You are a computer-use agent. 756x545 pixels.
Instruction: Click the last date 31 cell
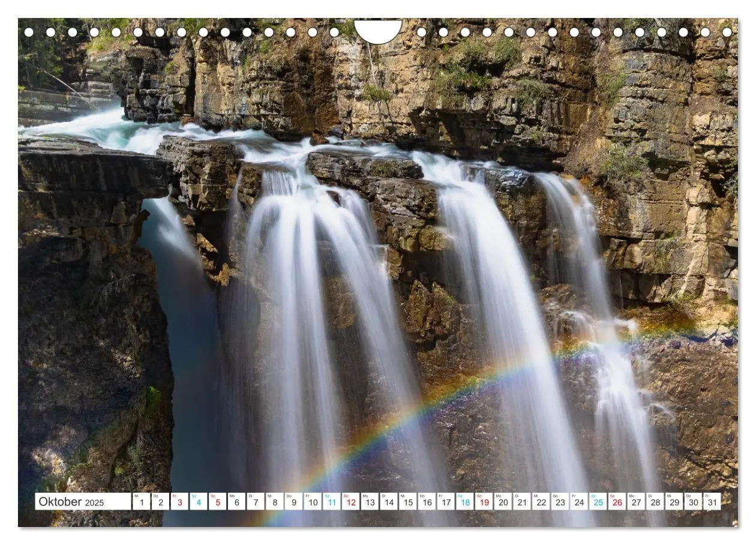(712, 502)
